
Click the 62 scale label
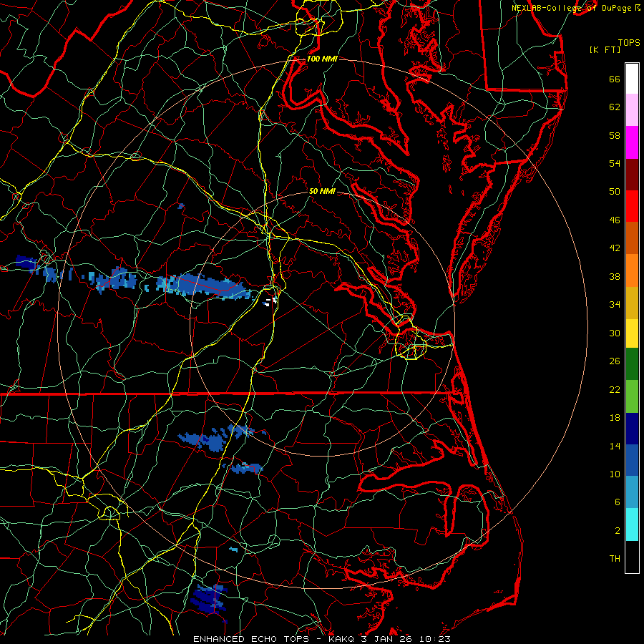[x=615, y=107]
